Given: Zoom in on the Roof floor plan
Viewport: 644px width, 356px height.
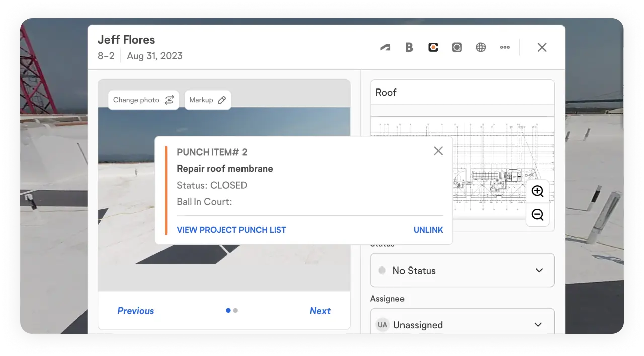Looking at the screenshot, I should coord(537,191).
